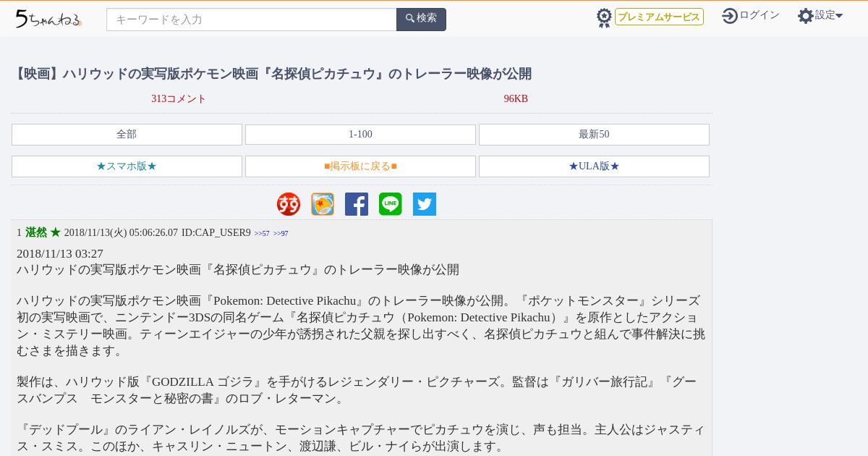The height and width of the screenshot is (456, 868).
Task: Click the 96KB size text
Action: point(516,99)
